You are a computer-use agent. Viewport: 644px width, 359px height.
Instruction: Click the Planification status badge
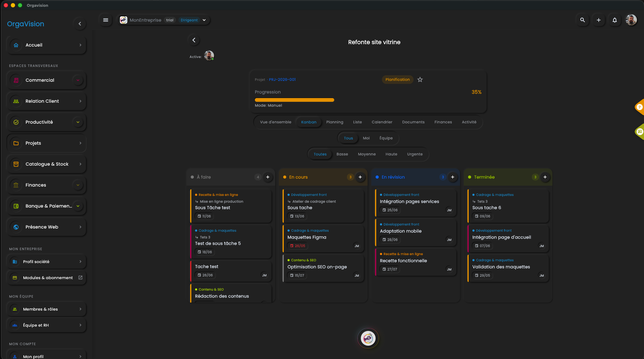(397, 80)
